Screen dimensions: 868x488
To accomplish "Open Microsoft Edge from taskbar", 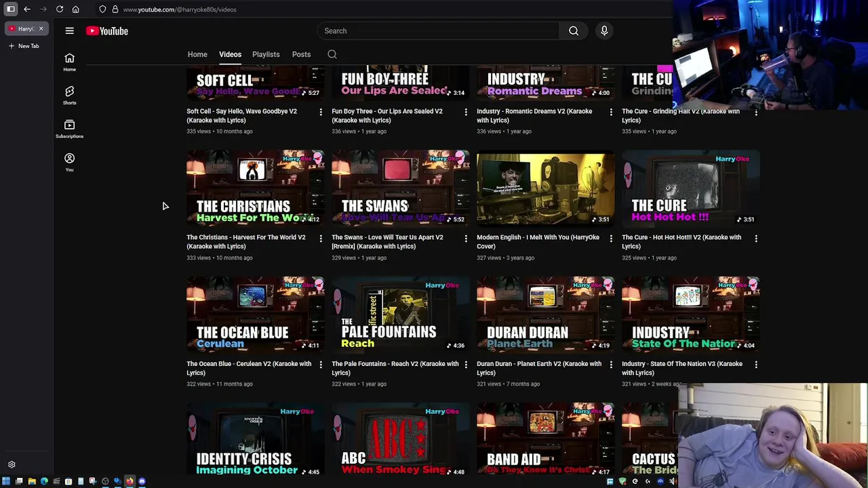I will pyautogui.click(x=44, y=481).
